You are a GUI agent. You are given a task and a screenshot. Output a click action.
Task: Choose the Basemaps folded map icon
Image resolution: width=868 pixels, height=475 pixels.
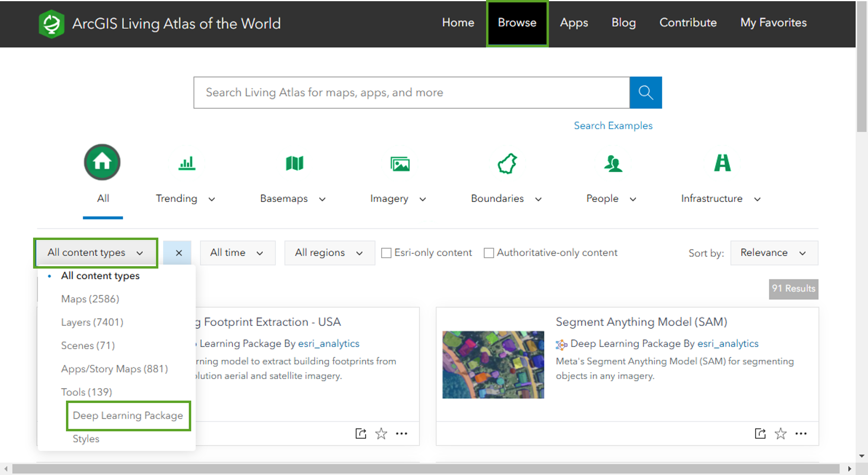294,163
